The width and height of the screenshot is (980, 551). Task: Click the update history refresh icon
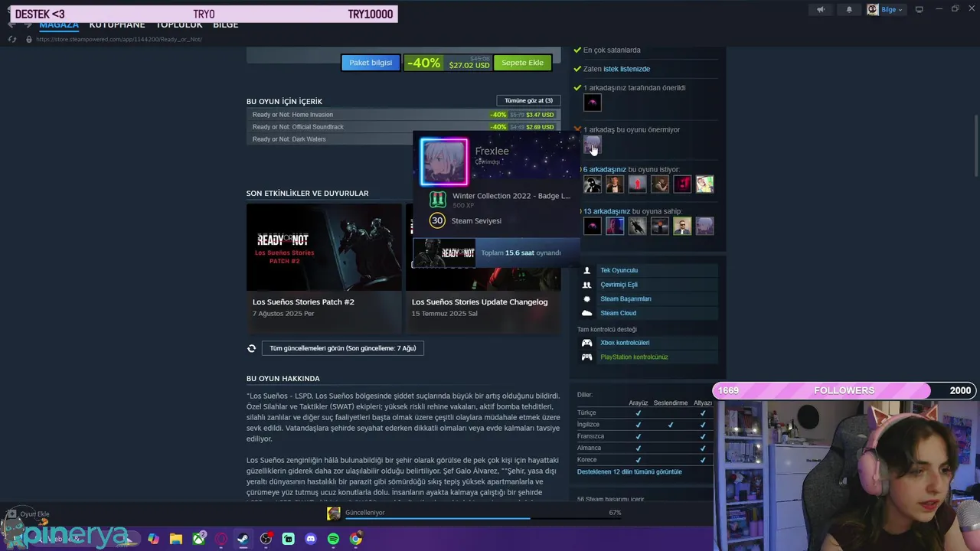[x=251, y=348]
